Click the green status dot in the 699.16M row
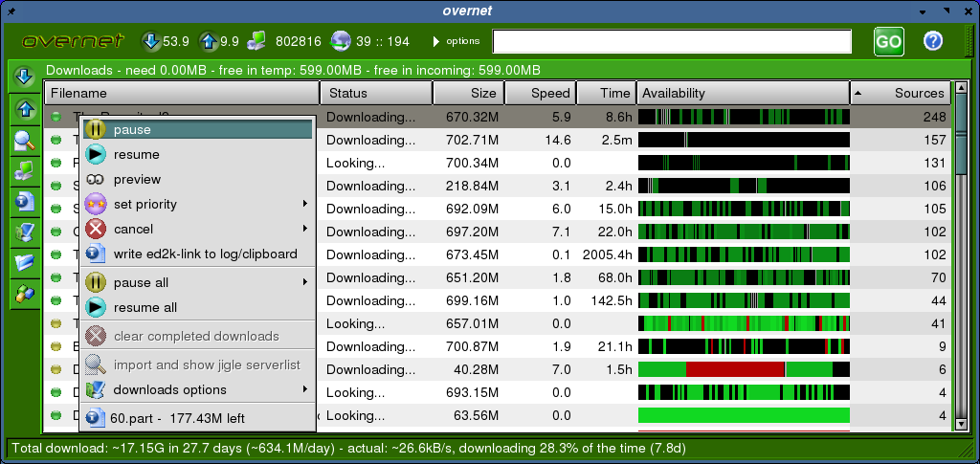 56,300
